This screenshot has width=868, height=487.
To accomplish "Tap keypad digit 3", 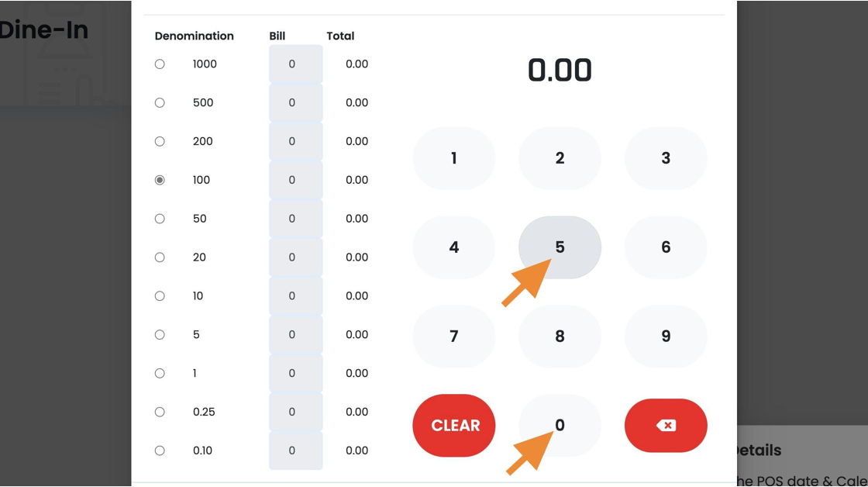I will click(x=666, y=158).
